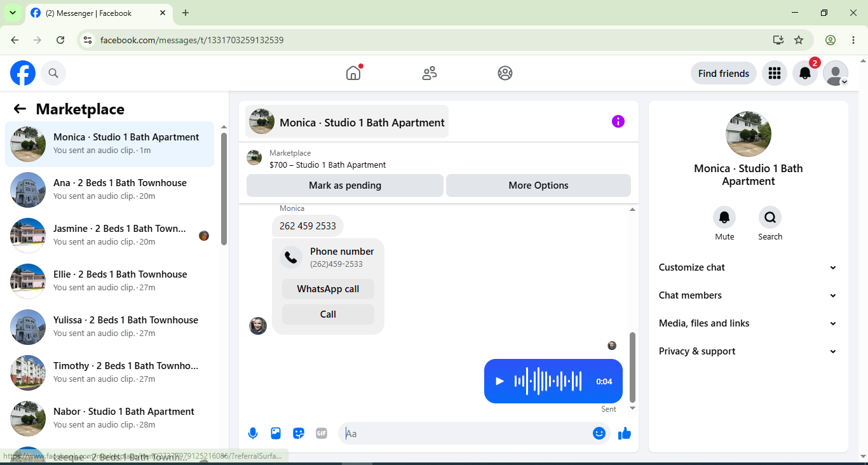Open Ana 2 Beds 1 Bath Townhouse chat
Image resolution: width=868 pixels, height=465 pixels.
109,190
